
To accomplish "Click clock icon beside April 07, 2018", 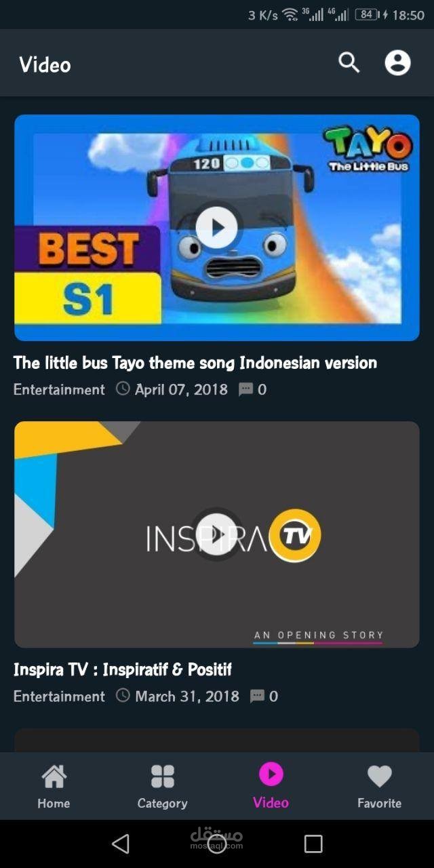I will click(x=123, y=389).
